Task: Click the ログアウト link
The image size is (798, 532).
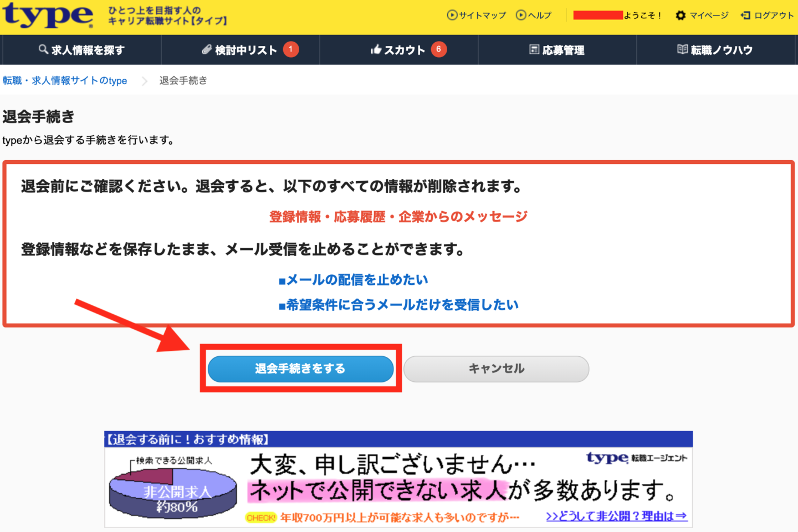Action: coord(774,16)
